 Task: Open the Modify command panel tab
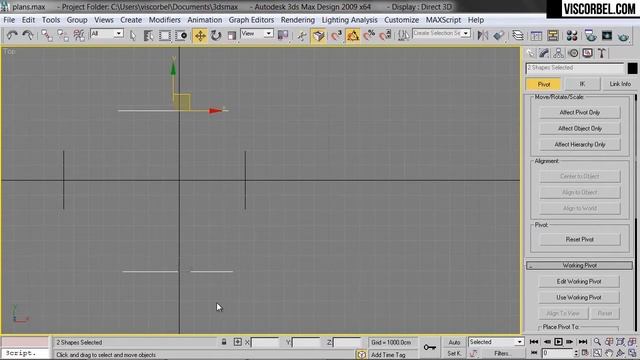544,53
